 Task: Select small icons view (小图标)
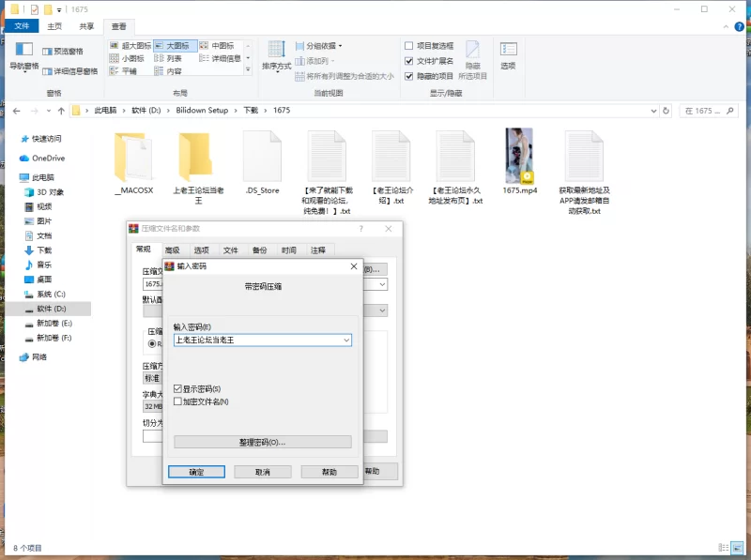tap(131, 58)
